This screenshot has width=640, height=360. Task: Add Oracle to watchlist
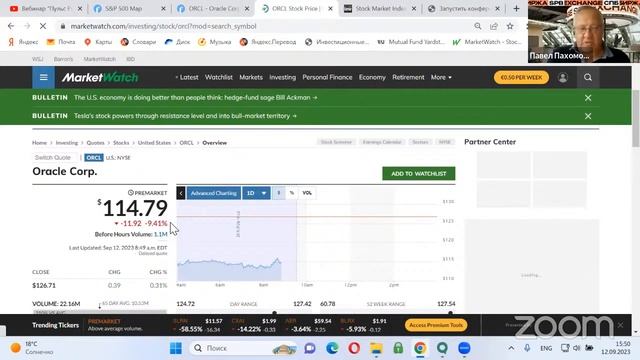(x=419, y=173)
